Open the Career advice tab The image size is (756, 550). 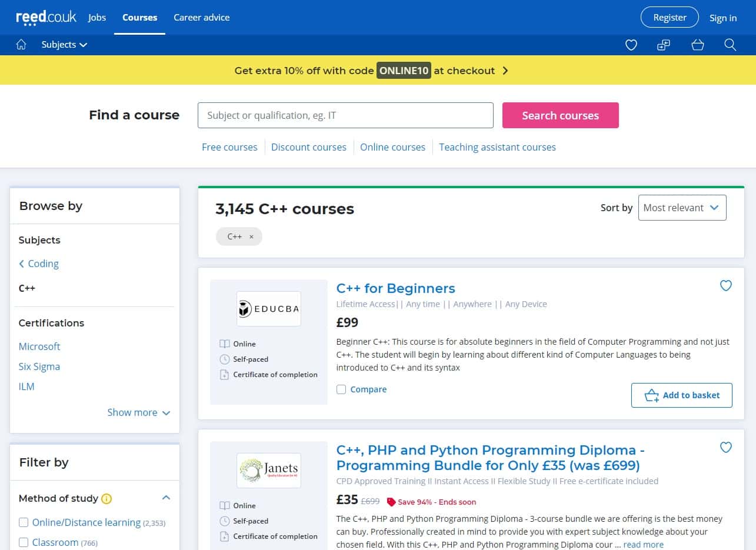click(x=202, y=18)
